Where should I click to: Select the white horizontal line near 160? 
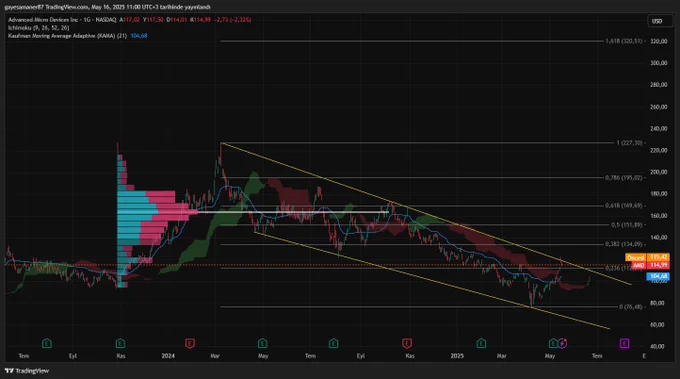click(x=293, y=212)
